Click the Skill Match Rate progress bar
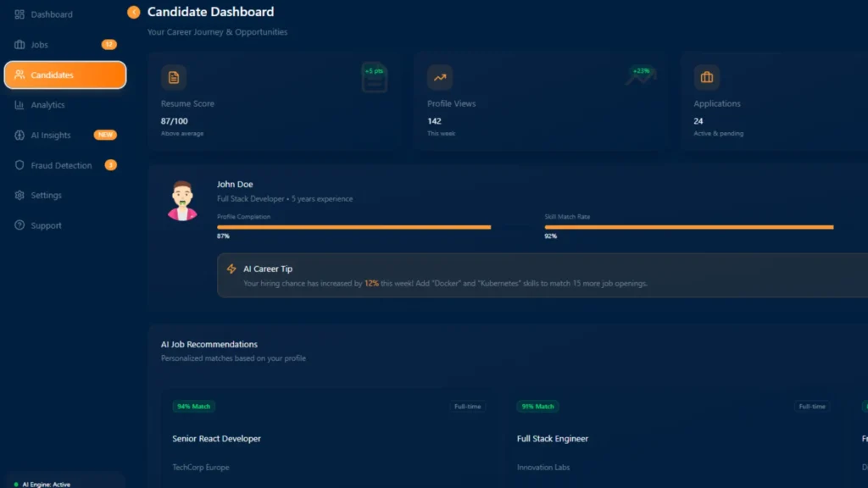 coord(688,227)
